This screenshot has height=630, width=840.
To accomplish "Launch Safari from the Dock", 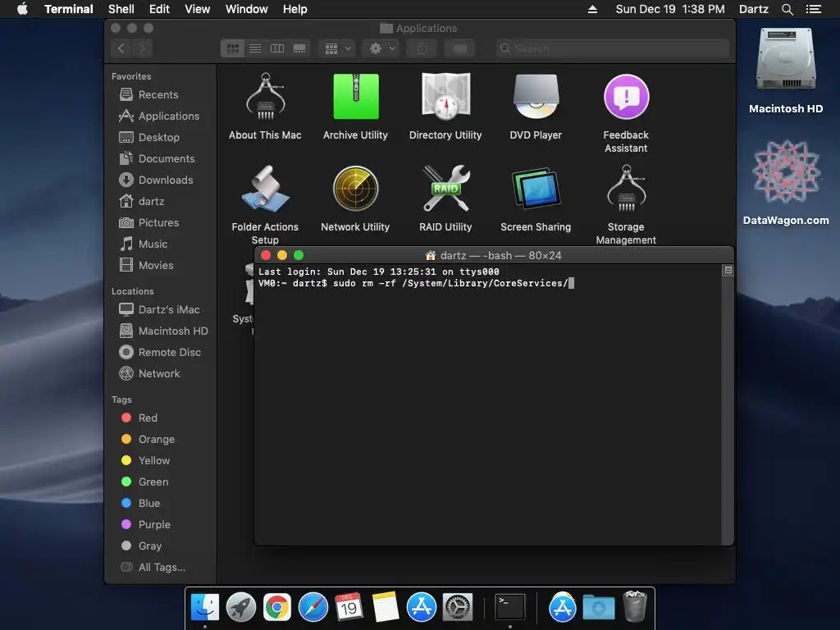I will (x=313, y=608).
